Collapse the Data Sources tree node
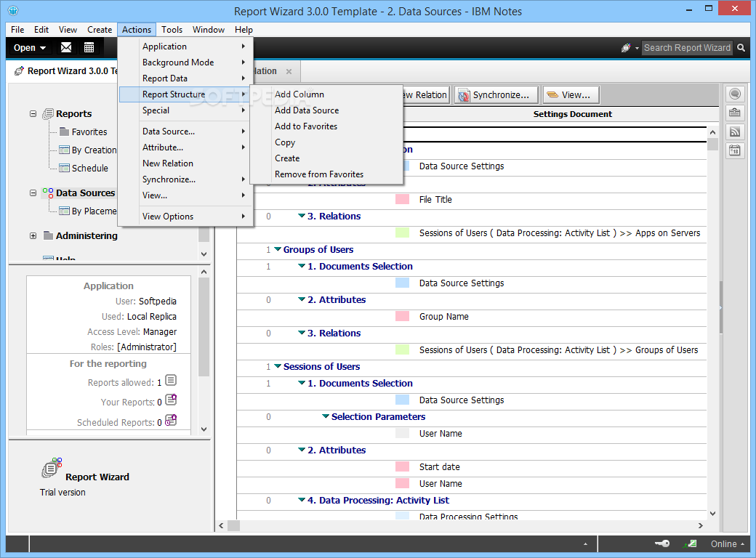This screenshot has width=756, height=558. point(33,193)
